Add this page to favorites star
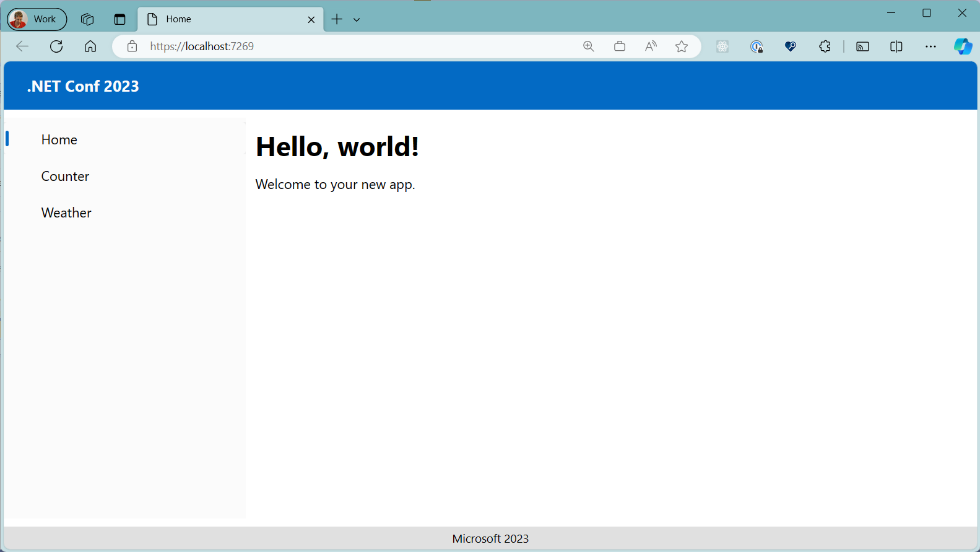The image size is (980, 552). click(x=682, y=46)
